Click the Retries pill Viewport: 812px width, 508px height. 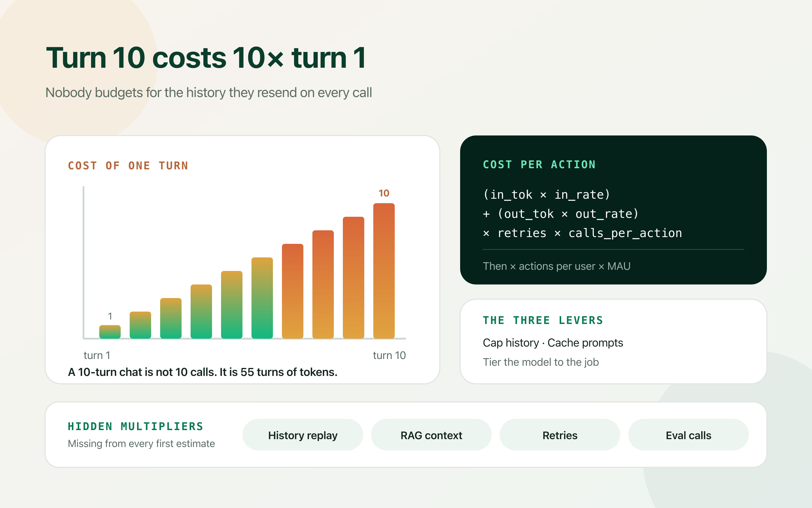coord(560,435)
